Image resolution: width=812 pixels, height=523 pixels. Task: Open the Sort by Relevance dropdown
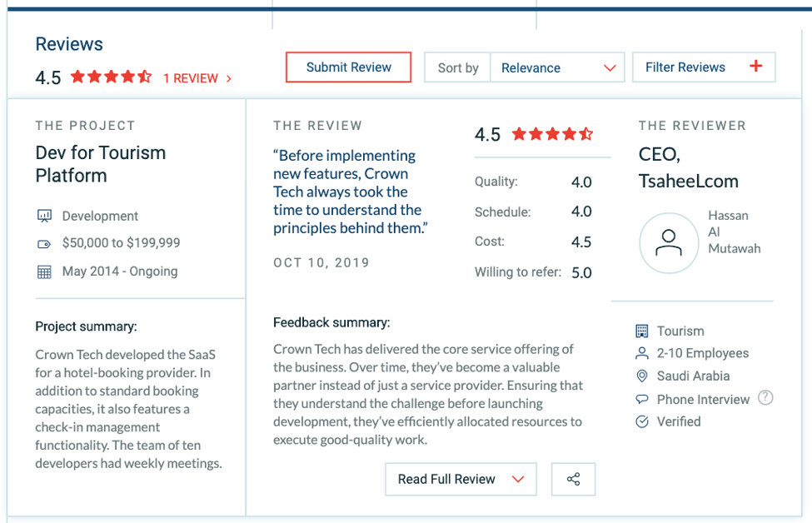coord(557,67)
